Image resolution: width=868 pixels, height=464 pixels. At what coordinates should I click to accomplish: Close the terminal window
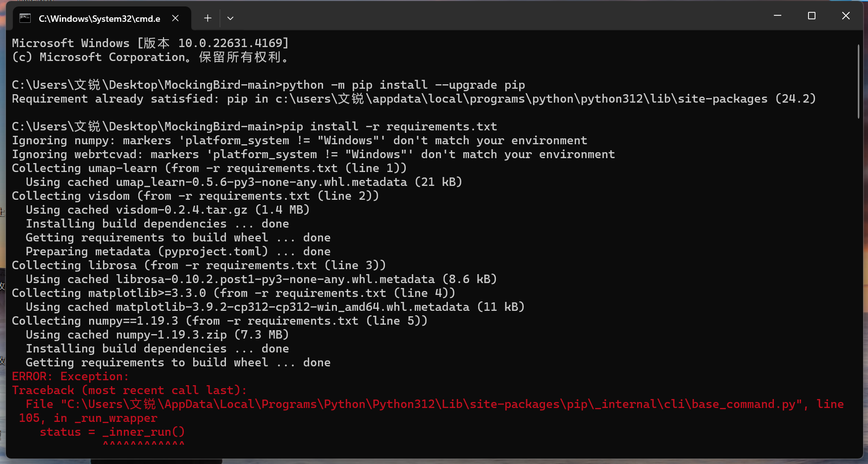(x=846, y=16)
